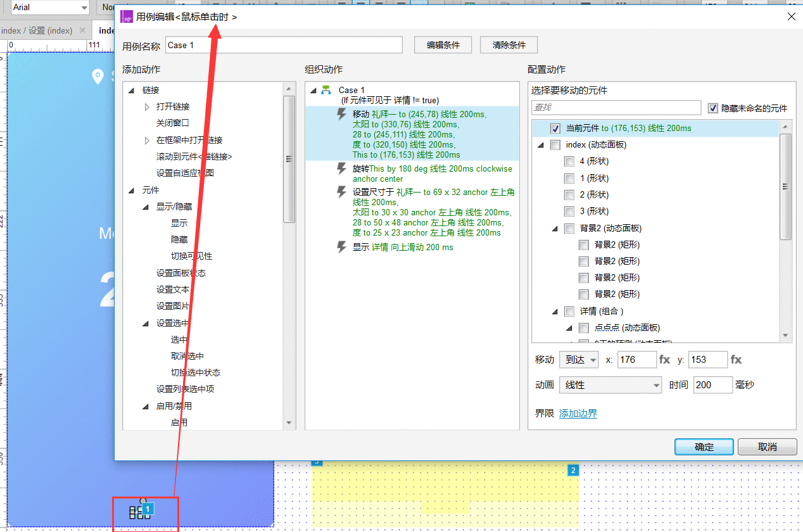This screenshot has width=803, height=532.
Task: Select the 设置文本 action
Action: click(173, 289)
